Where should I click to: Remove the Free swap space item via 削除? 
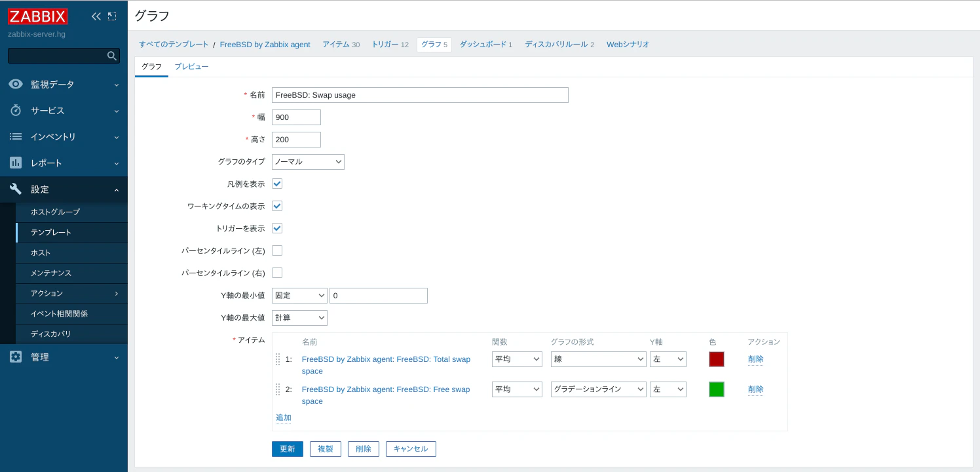756,389
